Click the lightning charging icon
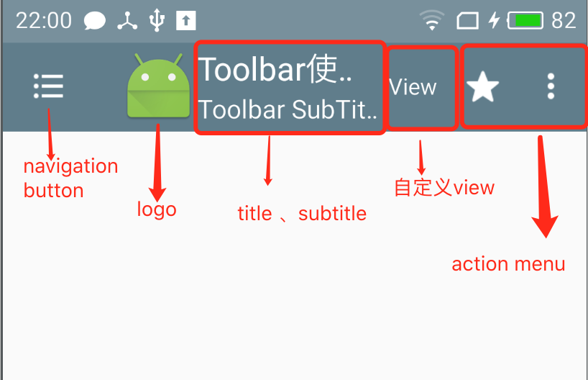Screen dimensions: 588x380 [x=495, y=20]
